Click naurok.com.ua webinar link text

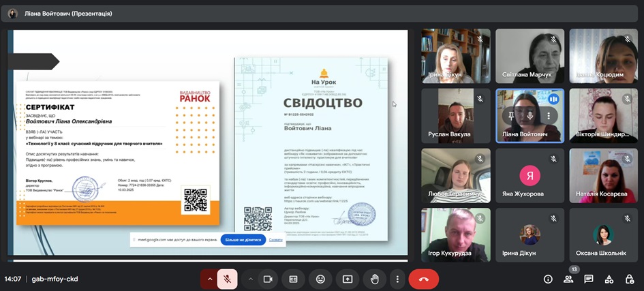pos(316,201)
